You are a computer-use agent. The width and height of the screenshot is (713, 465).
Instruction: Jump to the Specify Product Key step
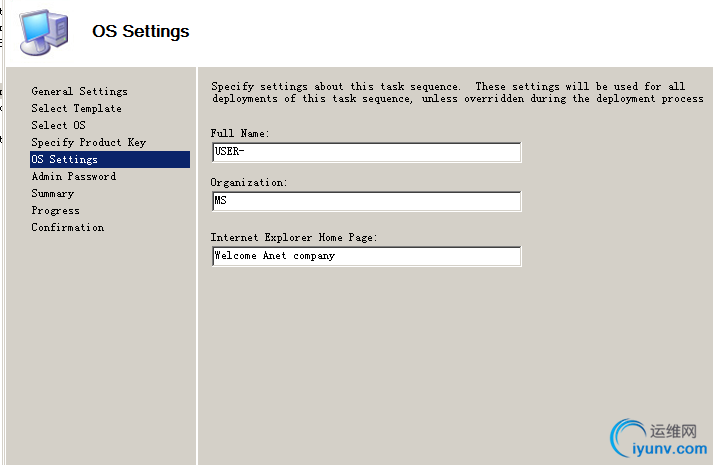point(88,142)
